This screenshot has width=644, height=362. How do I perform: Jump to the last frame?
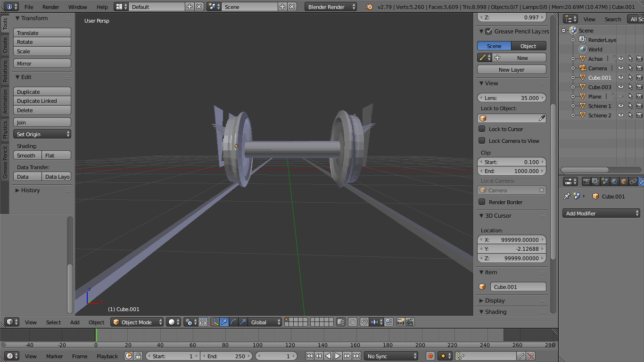click(x=356, y=356)
